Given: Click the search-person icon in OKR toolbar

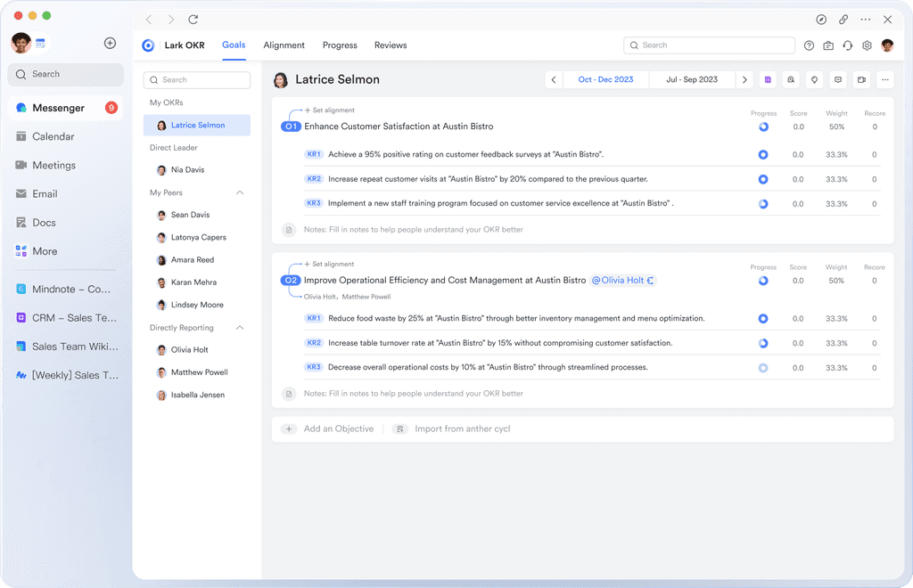Looking at the screenshot, I should [791, 79].
